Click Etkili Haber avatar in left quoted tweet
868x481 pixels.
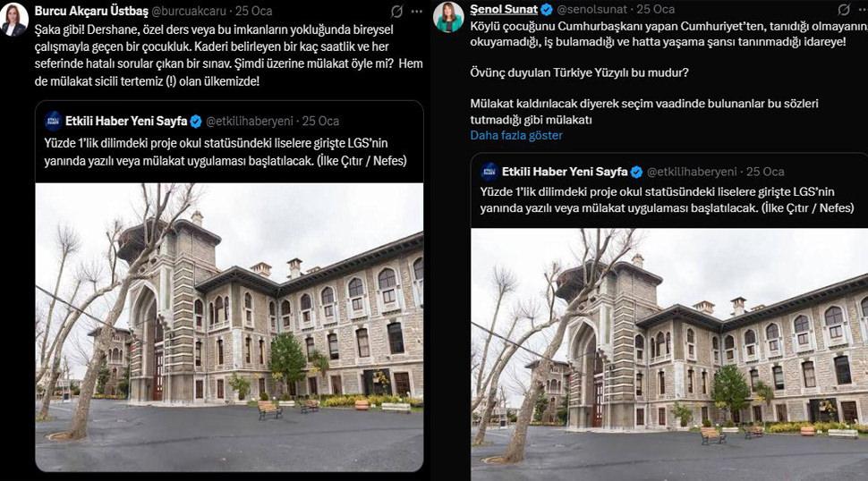point(54,121)
